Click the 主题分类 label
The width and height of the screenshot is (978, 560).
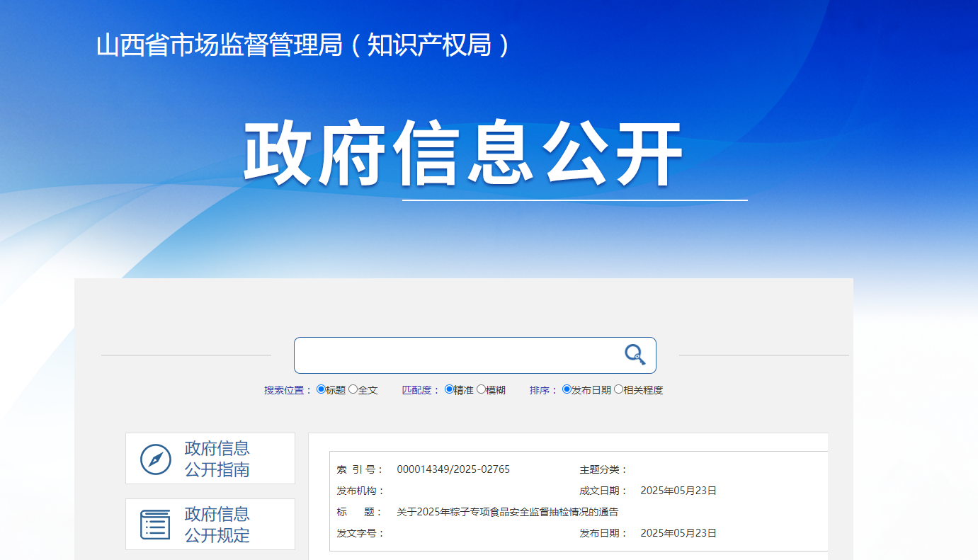[603, 469]
